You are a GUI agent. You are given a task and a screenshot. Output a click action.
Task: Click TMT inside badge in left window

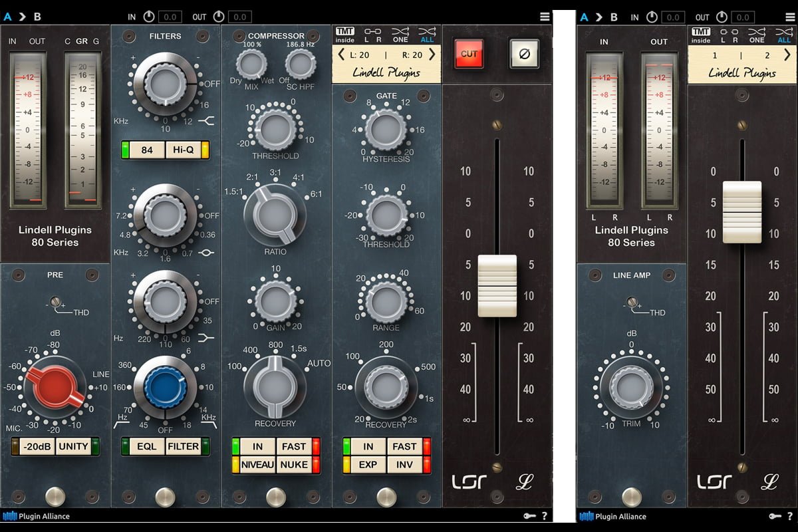pyautogui.click(x=344, y=35)
